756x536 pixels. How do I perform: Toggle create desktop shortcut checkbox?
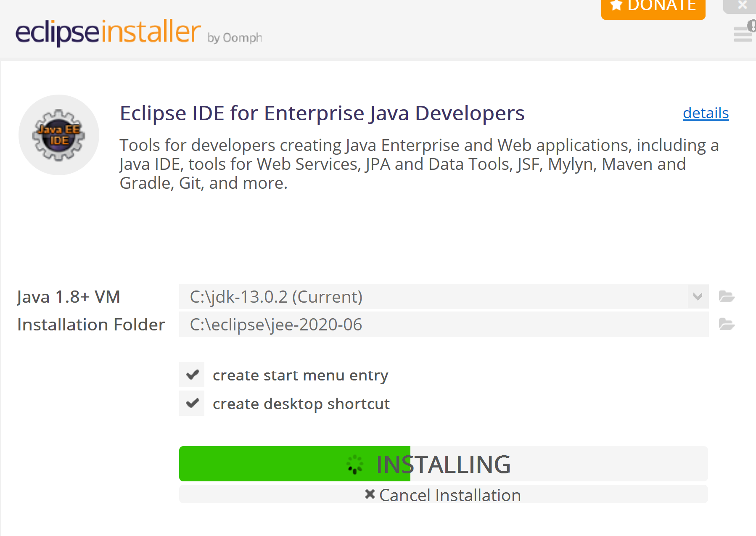pos(192,403)
